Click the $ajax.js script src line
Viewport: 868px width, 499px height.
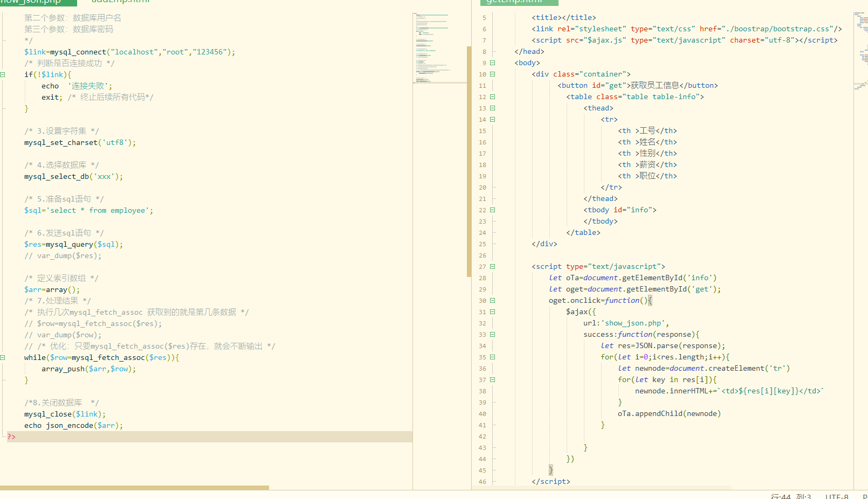[685, 40]
